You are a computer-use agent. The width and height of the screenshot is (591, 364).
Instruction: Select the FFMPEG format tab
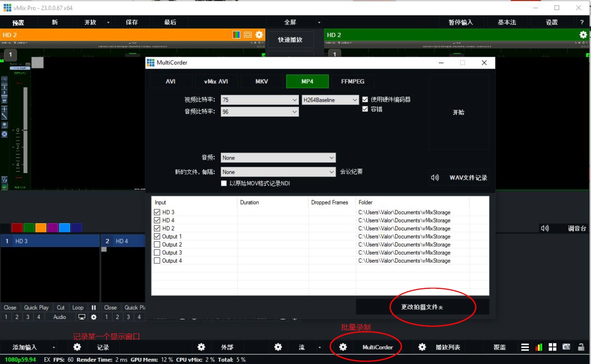[x=352, y=81]
